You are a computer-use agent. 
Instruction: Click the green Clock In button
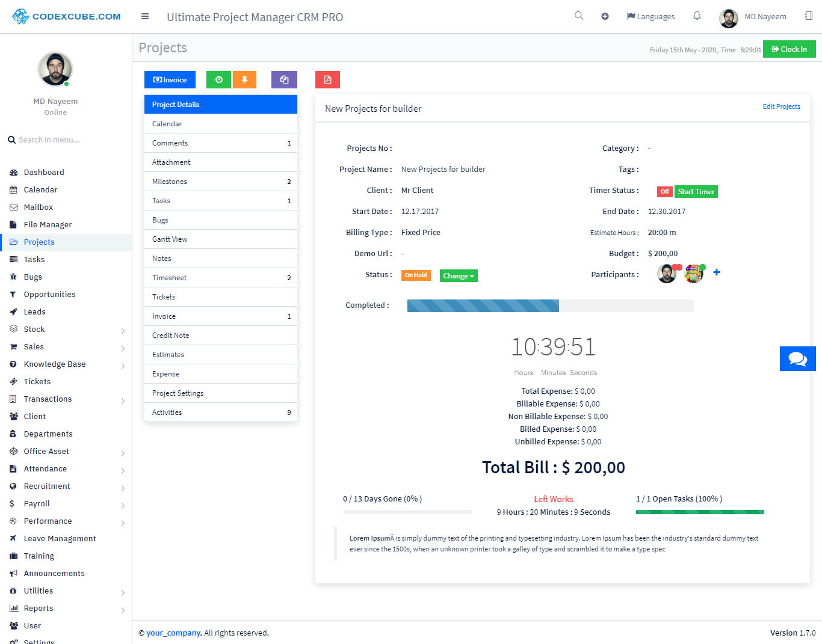789,49
